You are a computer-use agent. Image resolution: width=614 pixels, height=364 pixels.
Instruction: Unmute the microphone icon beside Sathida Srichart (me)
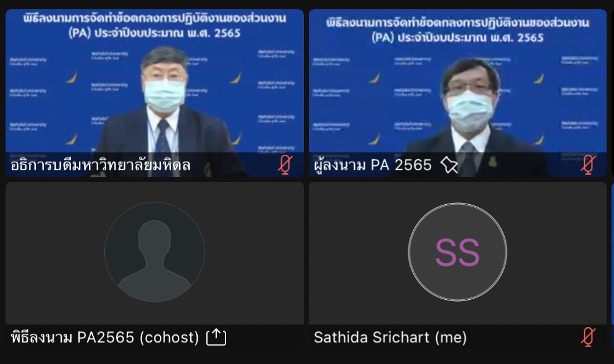[588, 337]
